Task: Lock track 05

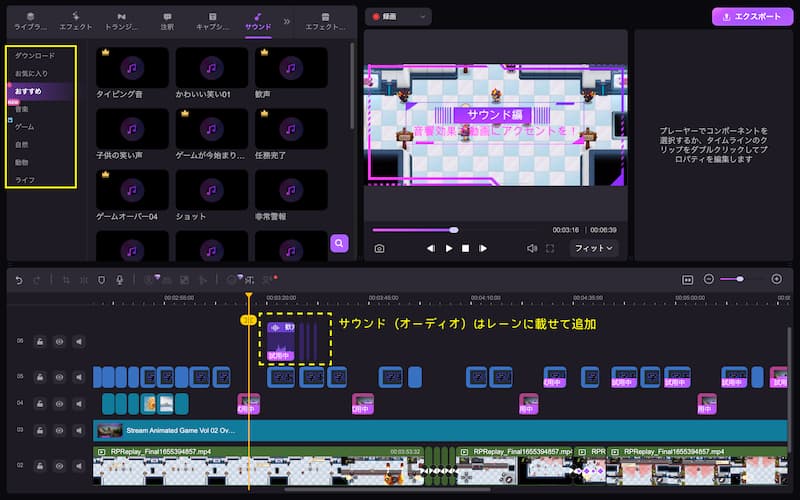Action: 40,377
